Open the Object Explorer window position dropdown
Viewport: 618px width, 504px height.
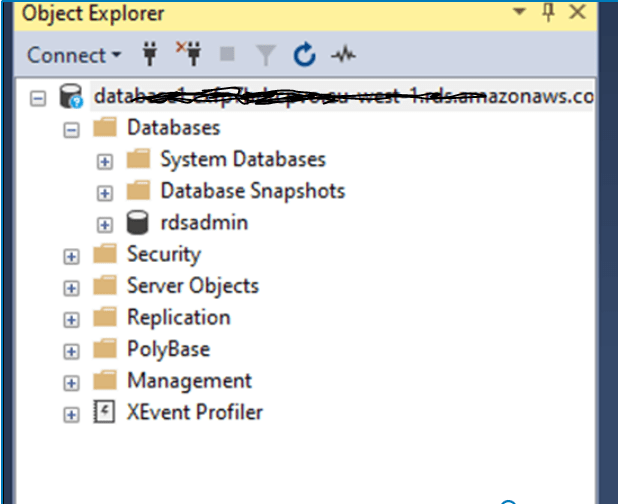tap(518, 11)
